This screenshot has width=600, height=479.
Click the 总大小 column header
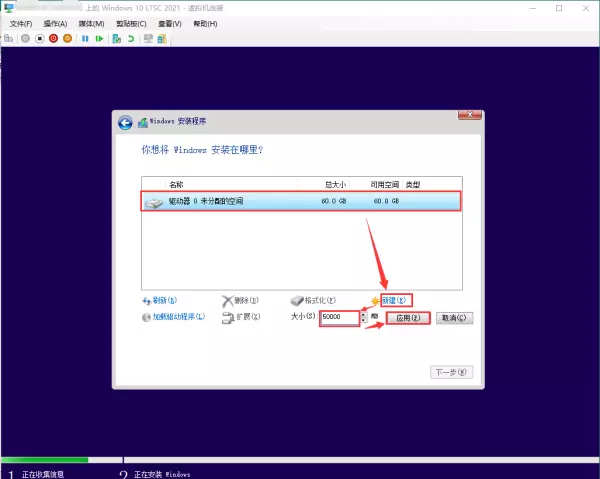[336, 185]
